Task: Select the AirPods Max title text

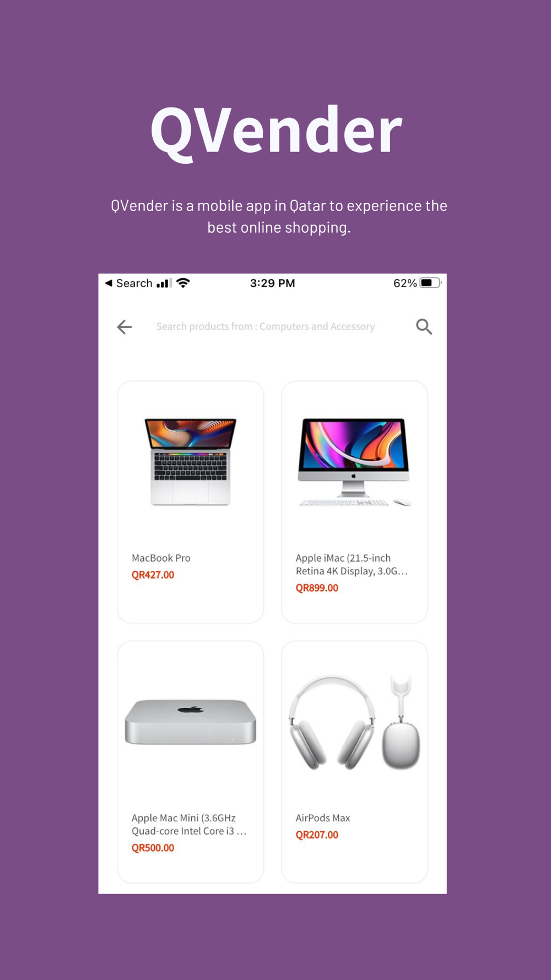Action: pos(323,818)
